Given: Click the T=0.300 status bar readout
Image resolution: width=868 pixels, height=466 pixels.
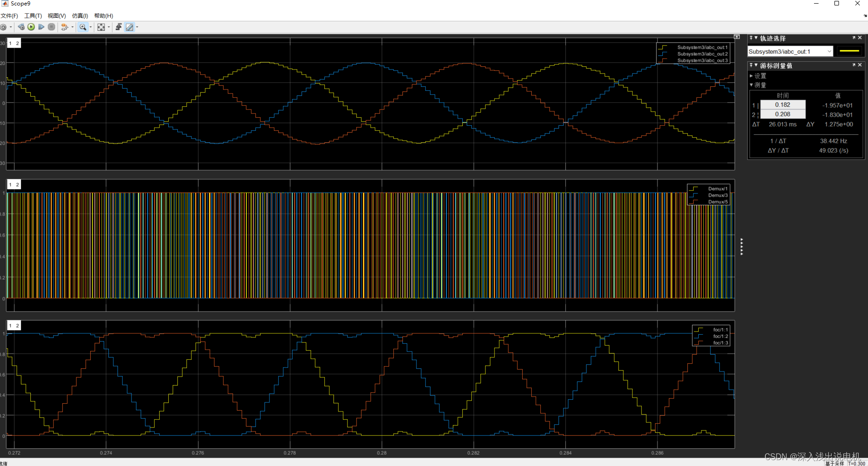Looking at the screenshot, I should [857, 463].
